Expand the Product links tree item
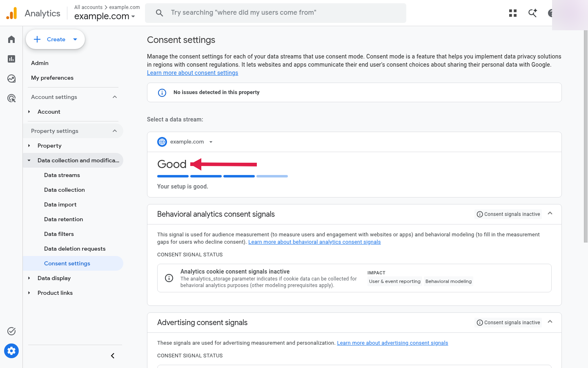 (x=29, y=293)
